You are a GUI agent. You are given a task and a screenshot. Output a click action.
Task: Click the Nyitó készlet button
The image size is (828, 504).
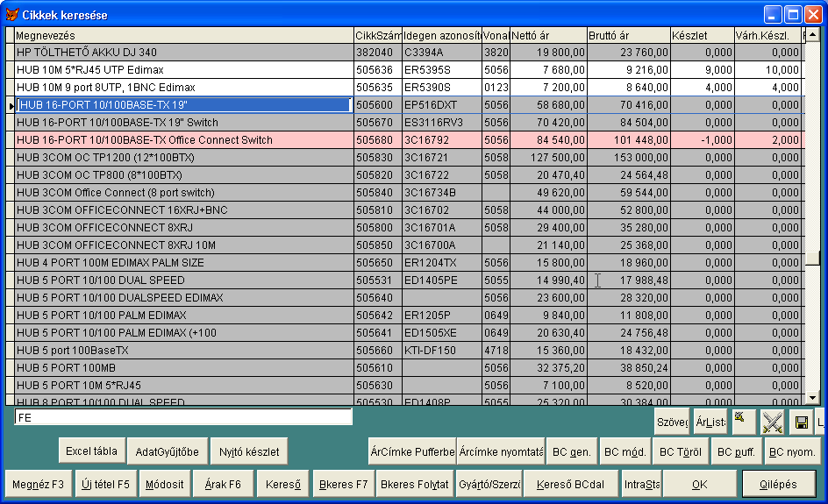249,451
